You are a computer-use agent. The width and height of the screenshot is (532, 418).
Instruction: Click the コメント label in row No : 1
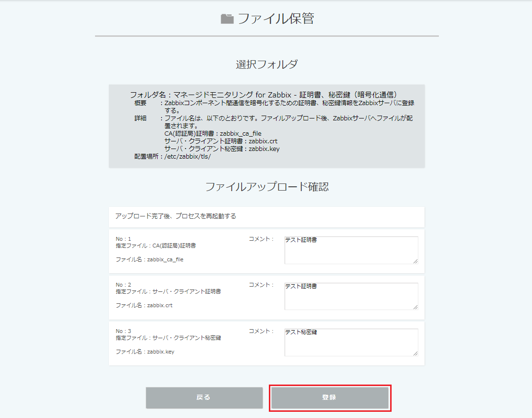pos(261,239)
